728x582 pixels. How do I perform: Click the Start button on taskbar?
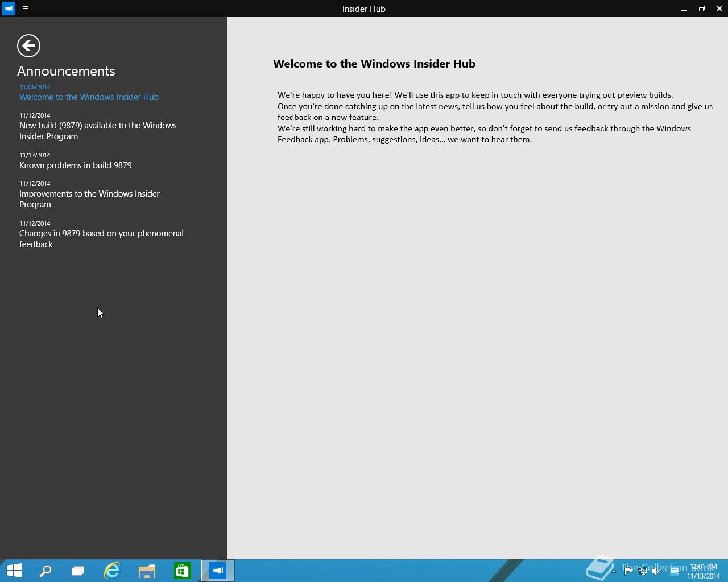tap(14, 571)
